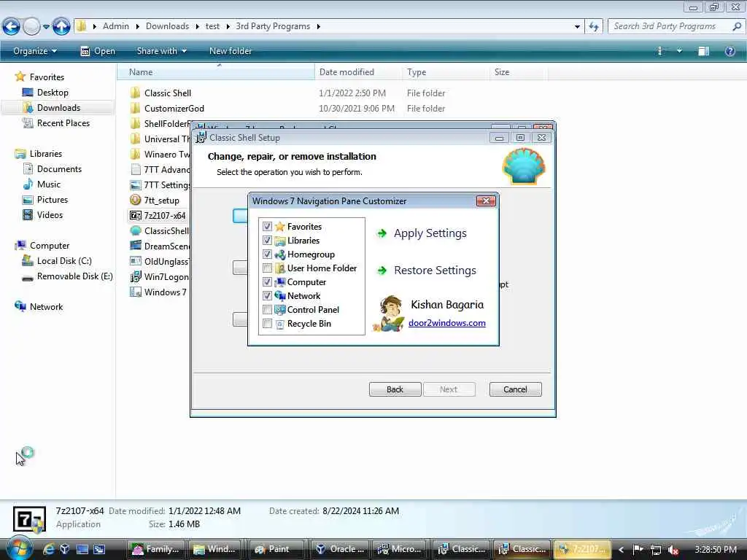Click Apply Settings in the customizer
The width and height of the screenshot is (747, 560).
point(422,233)
